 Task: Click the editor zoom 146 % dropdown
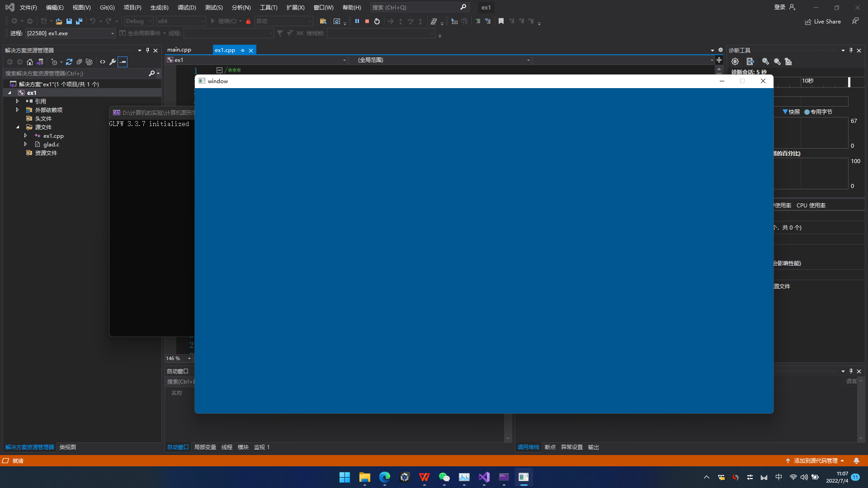[x=189, y=358]
